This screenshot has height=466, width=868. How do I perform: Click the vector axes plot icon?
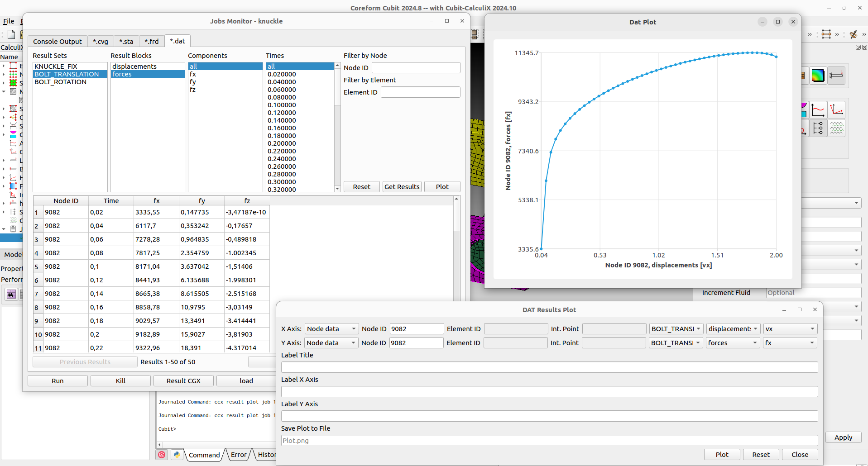tap(837, 109)
